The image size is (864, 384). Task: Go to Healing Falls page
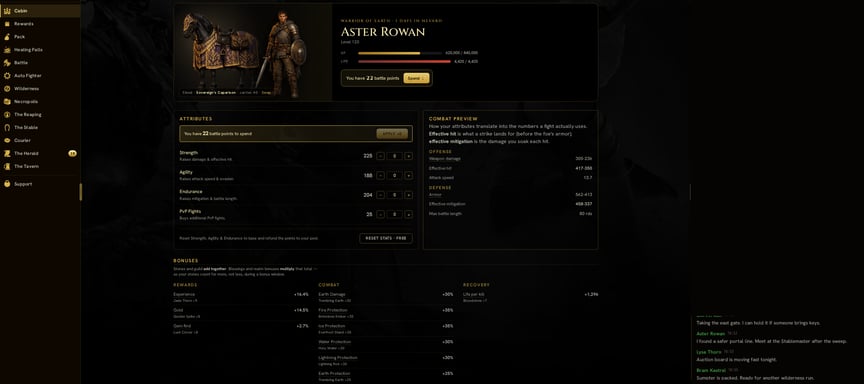pos(40,50)
